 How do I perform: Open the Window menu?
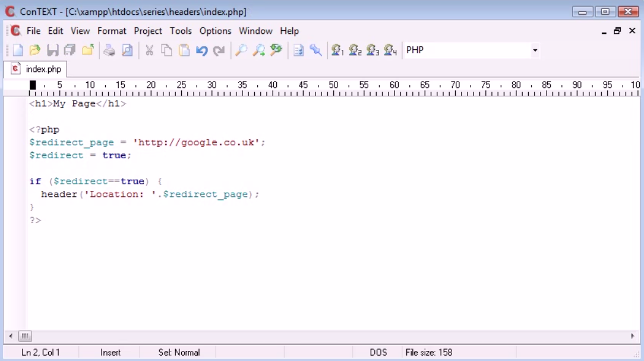[x=255, y=31]
